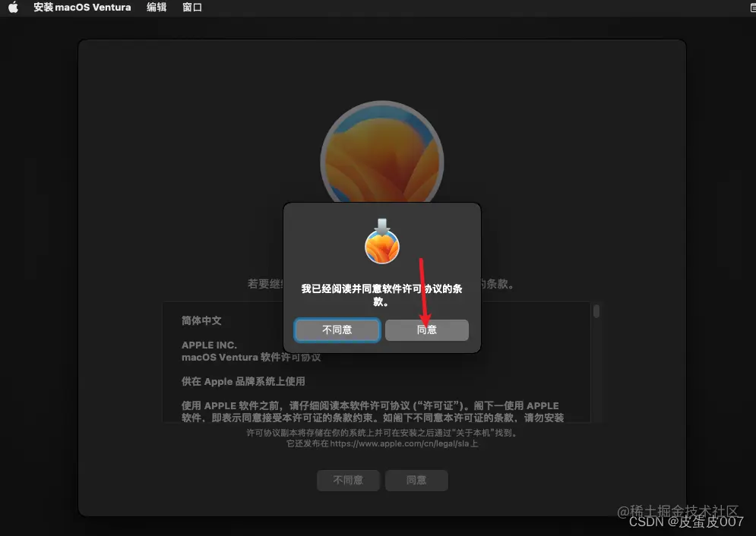
Task: Click the license agreement scrollbar thumb
Action: pos(596,311)
